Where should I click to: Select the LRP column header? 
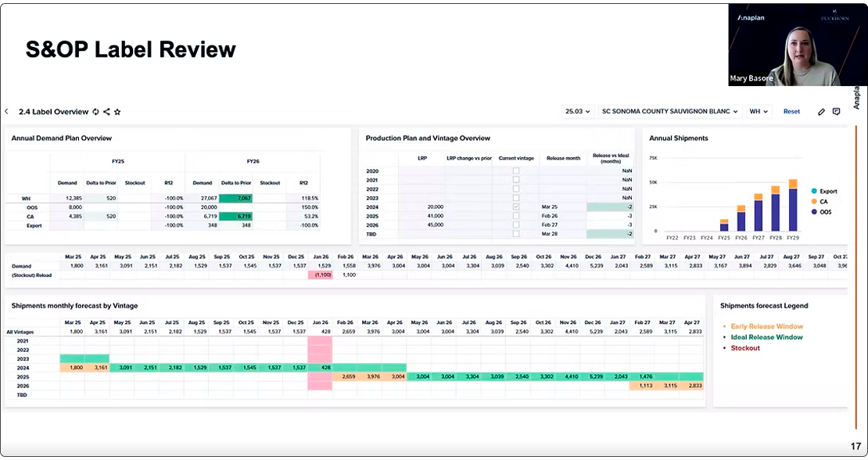[422, 158]
